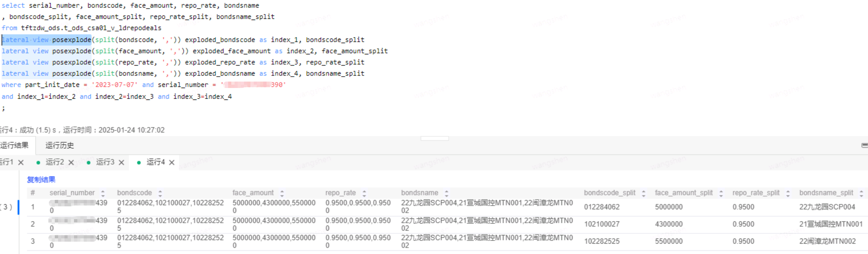This screenshot has width=868, height=254.
Task: Sort by bondsname_split column
Action: 861,193
